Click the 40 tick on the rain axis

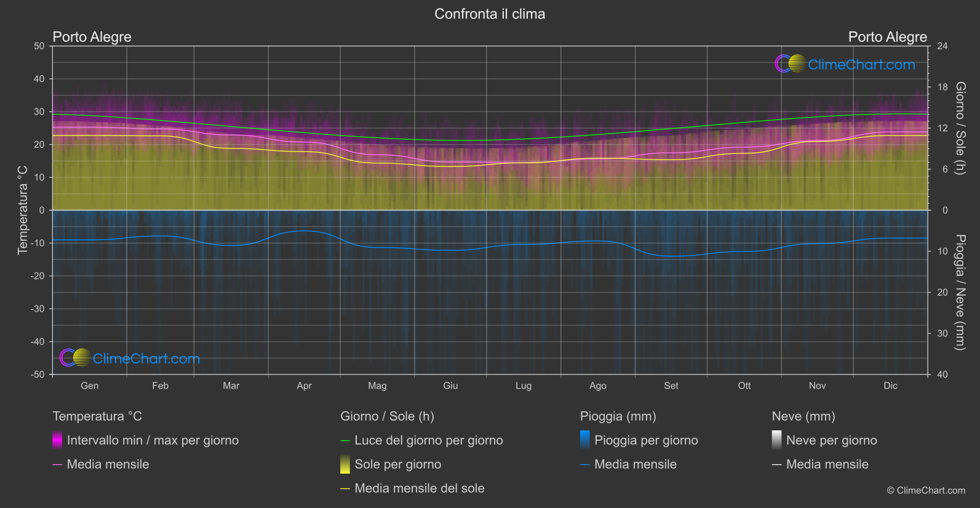click(x=942, y=374)
